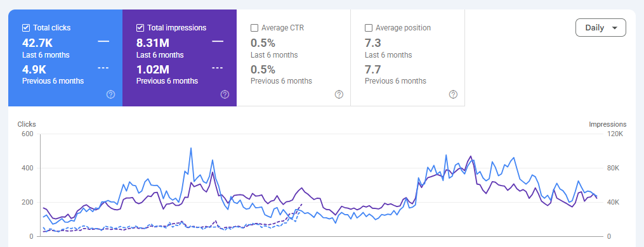Click "Previous 6 months" under Total impressions
The image size is (644, 247).
(167, 81)
